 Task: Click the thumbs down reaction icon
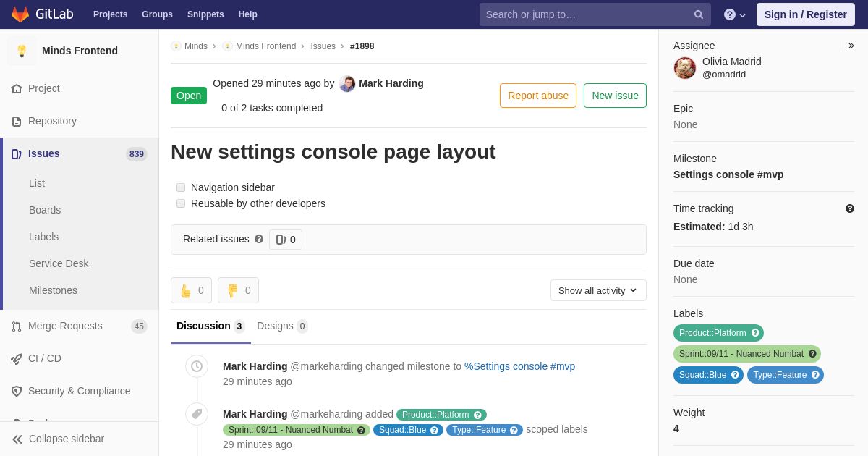coord(232,290)
